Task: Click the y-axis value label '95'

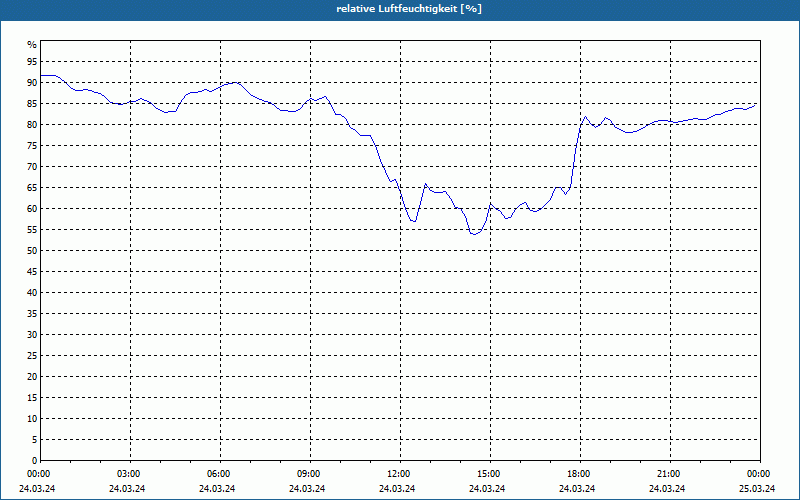Action: click(32, 62)
